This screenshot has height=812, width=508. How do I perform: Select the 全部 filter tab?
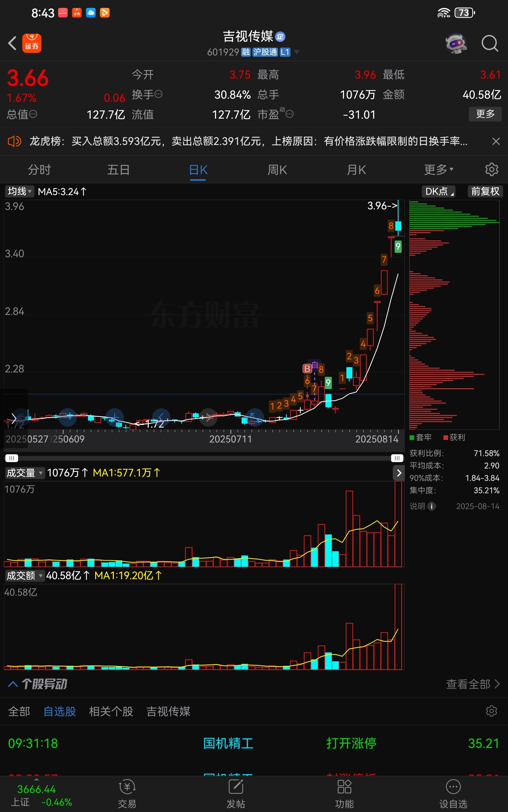(19, 711)
